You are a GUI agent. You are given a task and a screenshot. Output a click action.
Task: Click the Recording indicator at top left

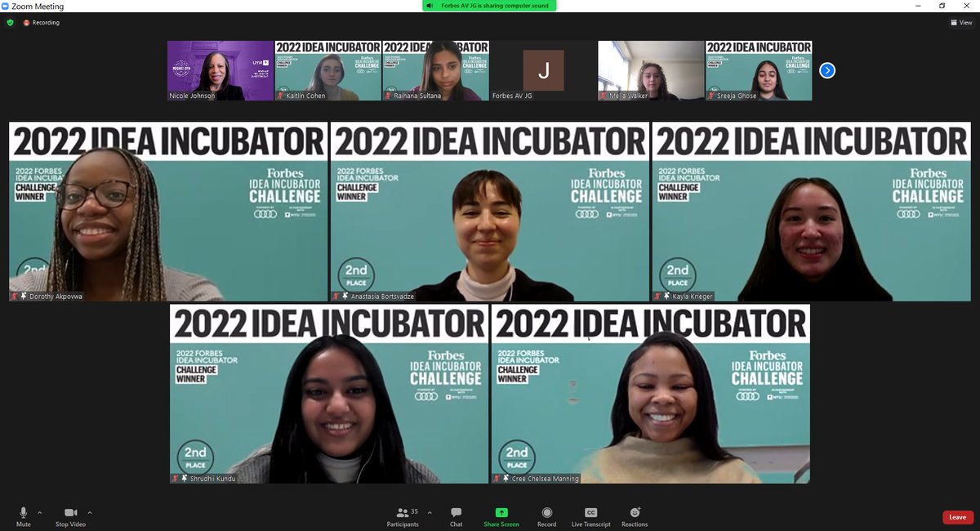42,23
